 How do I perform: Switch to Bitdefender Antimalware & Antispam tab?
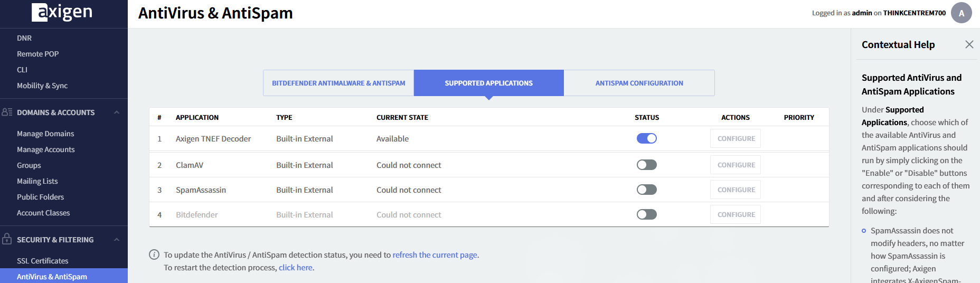point(338,83)
